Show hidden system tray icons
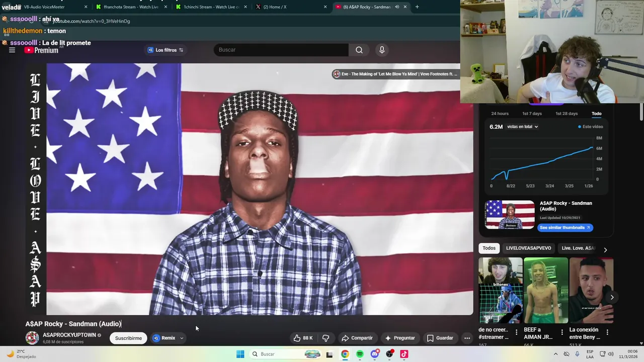The width and height of the screenshot is (644, 362). click(x=555, y=354)
